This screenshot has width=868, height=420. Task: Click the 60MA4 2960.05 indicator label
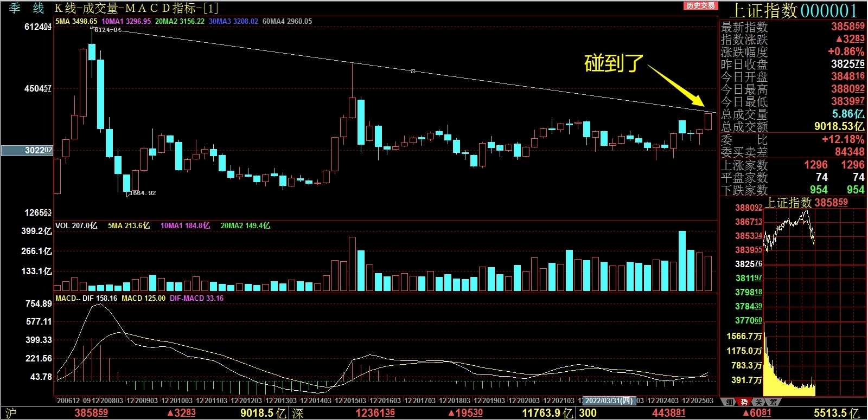click(287, 22)
